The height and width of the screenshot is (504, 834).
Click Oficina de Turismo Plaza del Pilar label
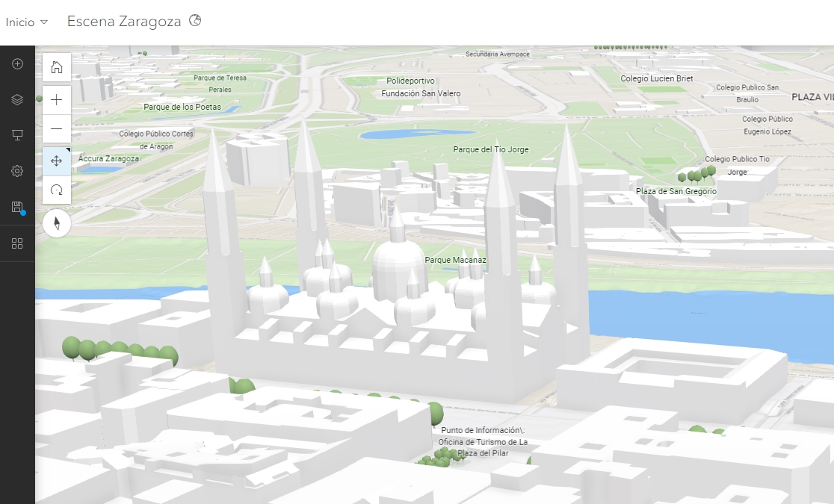[x=483, y=442]
